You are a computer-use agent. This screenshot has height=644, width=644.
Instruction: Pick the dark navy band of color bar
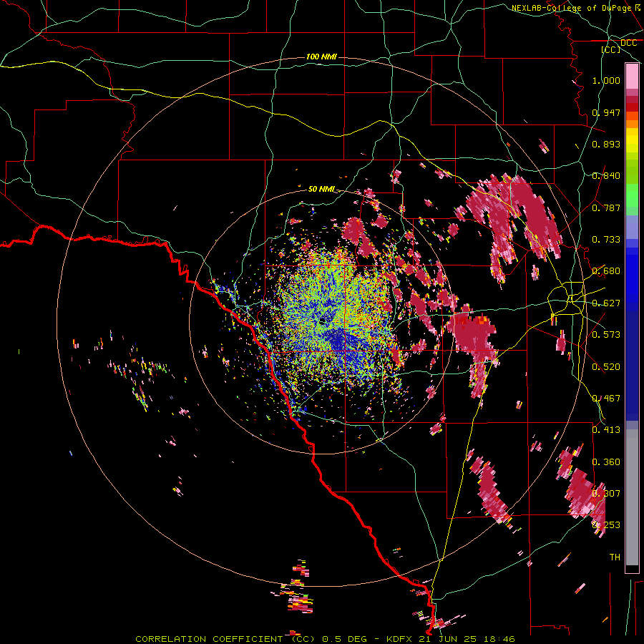[632, 364]
